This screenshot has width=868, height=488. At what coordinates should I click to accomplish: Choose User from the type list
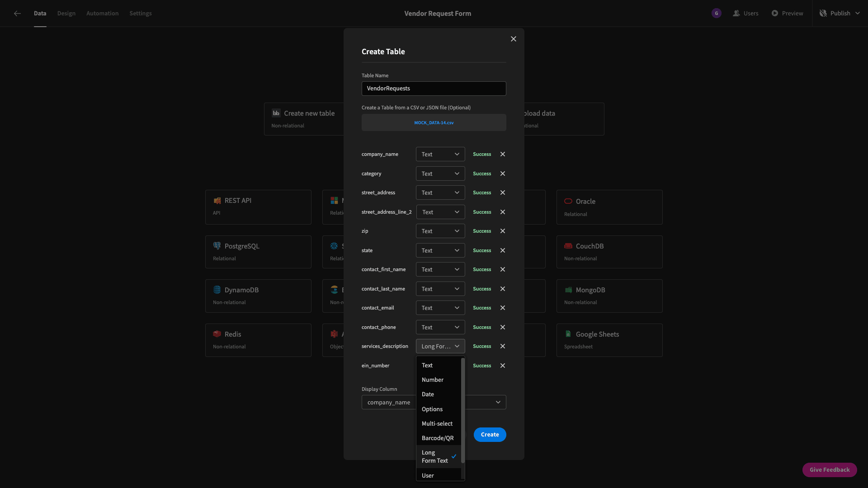click(439, 475)
